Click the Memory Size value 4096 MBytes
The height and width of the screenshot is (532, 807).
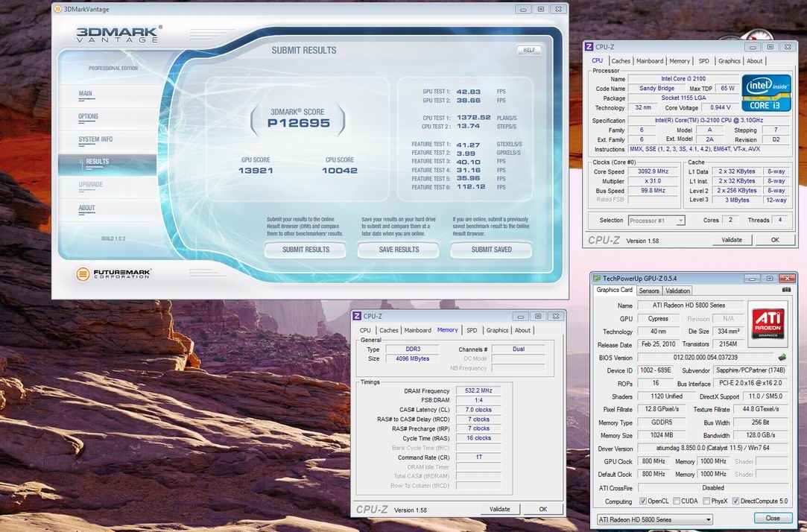pos(412,358)
